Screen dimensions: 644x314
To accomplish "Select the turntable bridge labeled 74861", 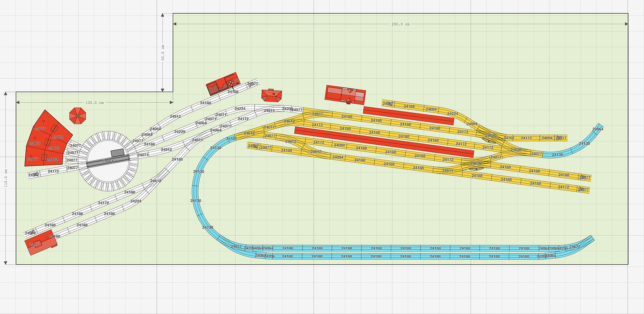I will [x=108, y=161].
